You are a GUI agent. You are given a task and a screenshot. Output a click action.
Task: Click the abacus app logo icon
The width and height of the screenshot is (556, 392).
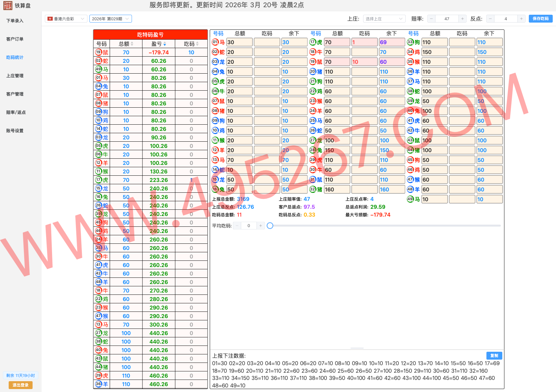[8, 6]
